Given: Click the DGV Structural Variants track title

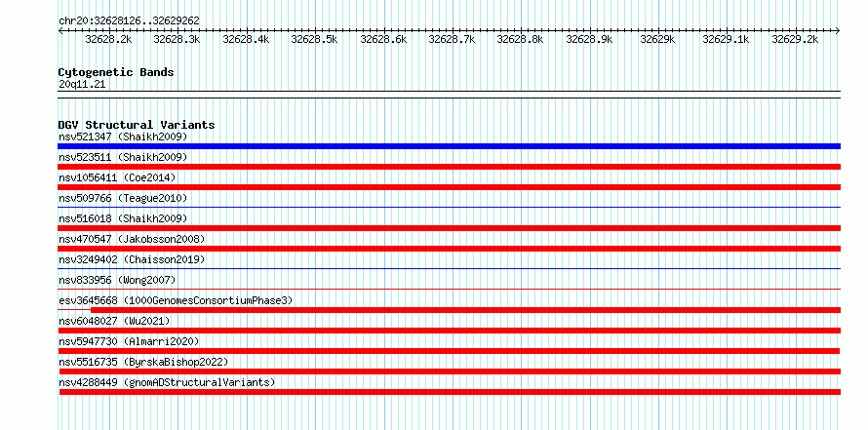Looking at the screenshot, I should point(137,125).
